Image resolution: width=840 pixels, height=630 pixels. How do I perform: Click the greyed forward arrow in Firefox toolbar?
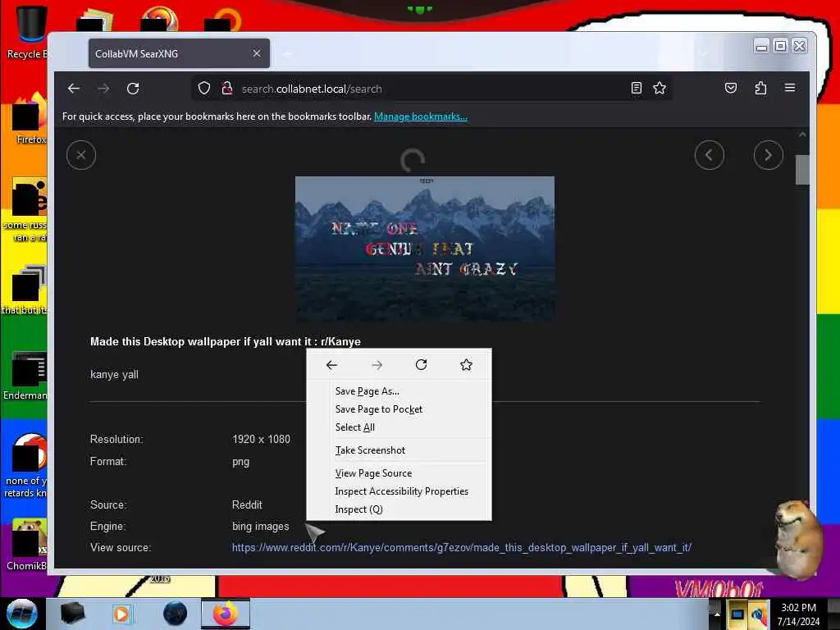coord(103,89)
